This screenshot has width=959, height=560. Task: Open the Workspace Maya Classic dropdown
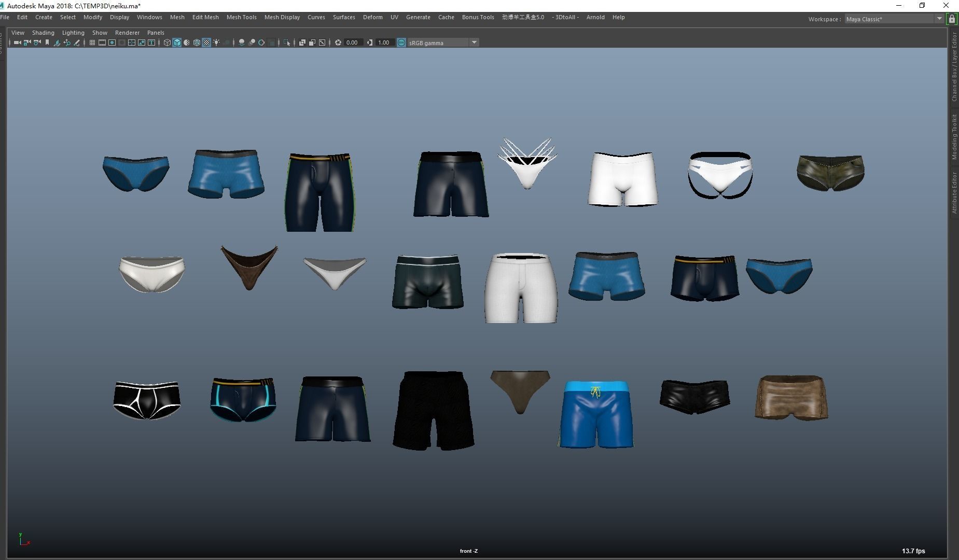[894, 19]
